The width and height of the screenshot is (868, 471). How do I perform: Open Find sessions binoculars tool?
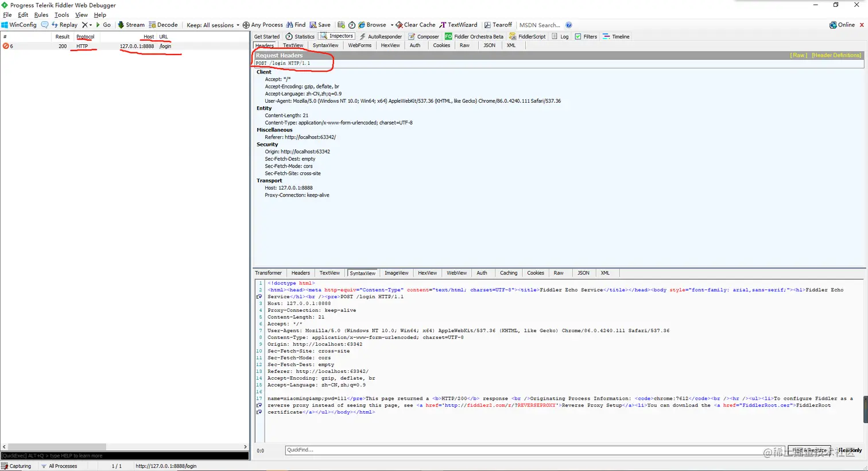[296, 25]
